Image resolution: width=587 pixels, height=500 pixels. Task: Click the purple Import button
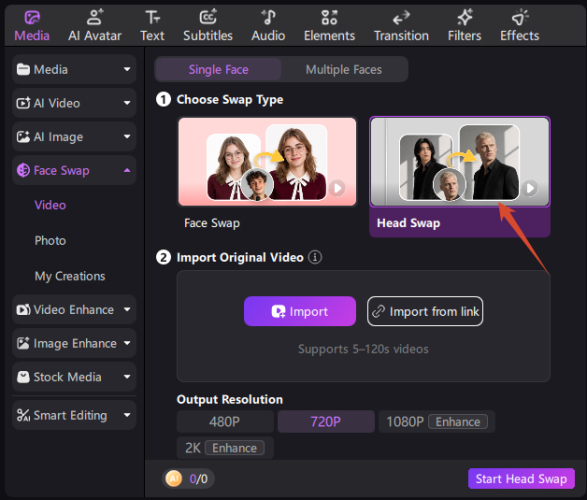click(x=300, y=311)
